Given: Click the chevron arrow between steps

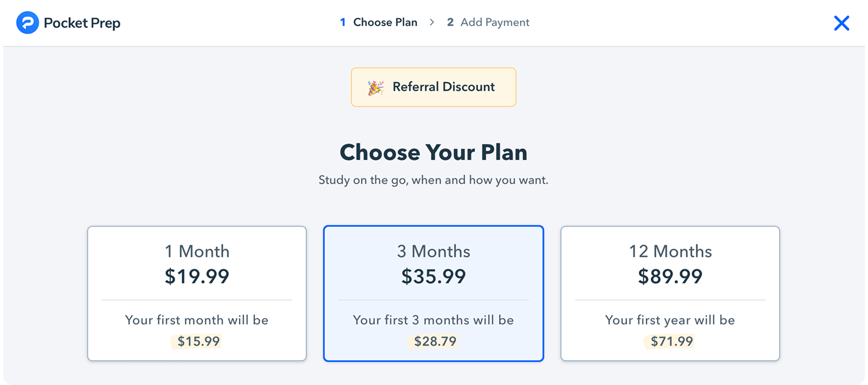Looking at the screenshot, I should point(431,22).
